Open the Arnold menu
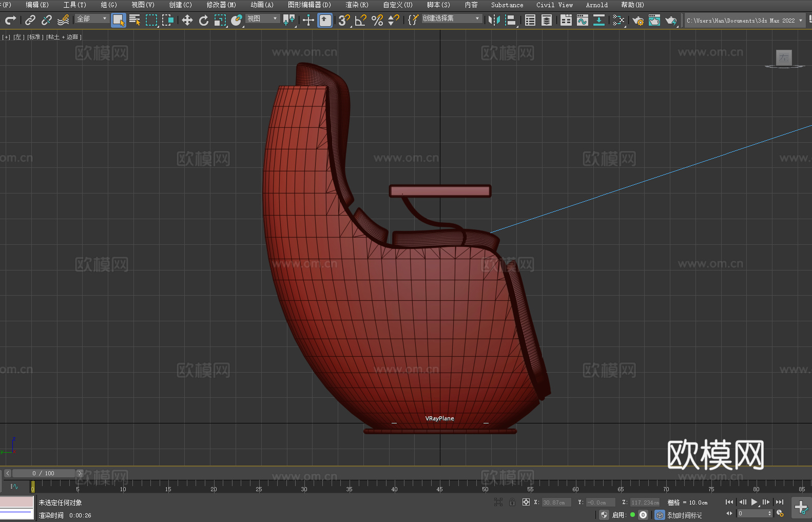 [597, 5]
